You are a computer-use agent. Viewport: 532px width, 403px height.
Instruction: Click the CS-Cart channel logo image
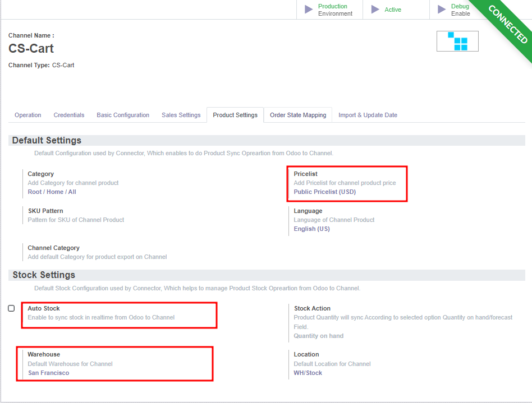point(457,41)
